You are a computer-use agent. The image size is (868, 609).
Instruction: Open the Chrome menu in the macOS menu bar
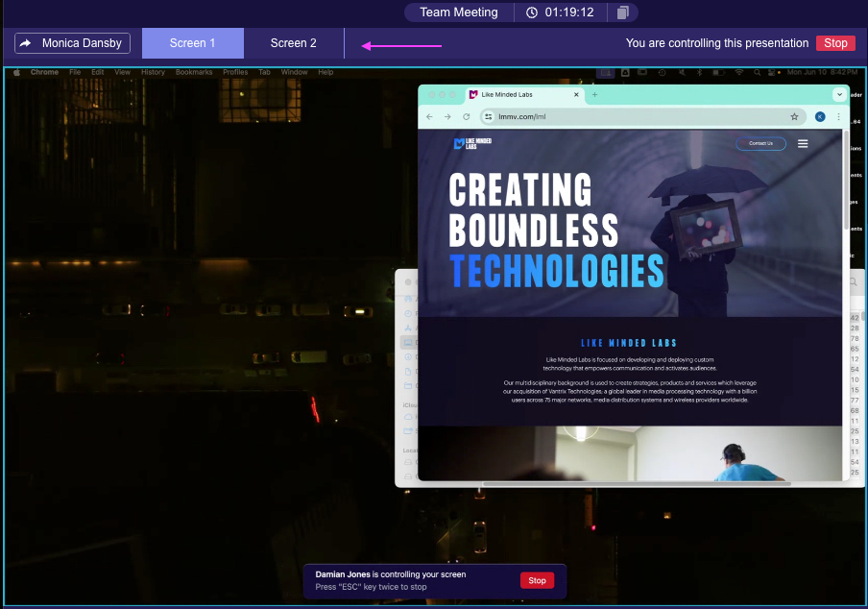44,72
